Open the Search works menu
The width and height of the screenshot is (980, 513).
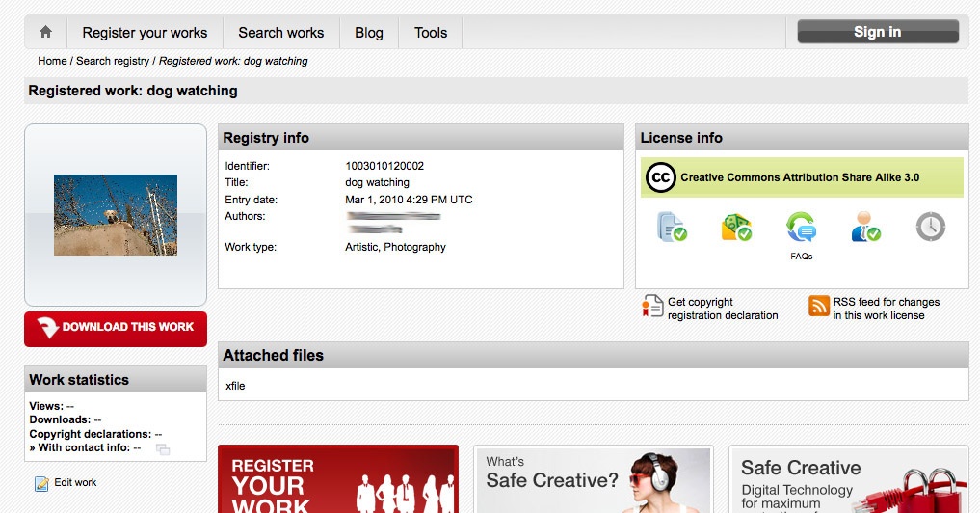[281, 33]
